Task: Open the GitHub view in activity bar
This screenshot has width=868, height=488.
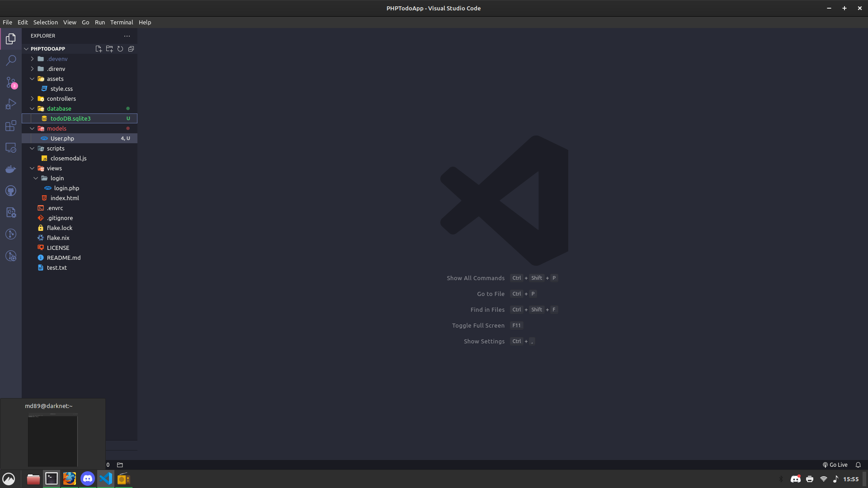Action: [x=11, y=191]
